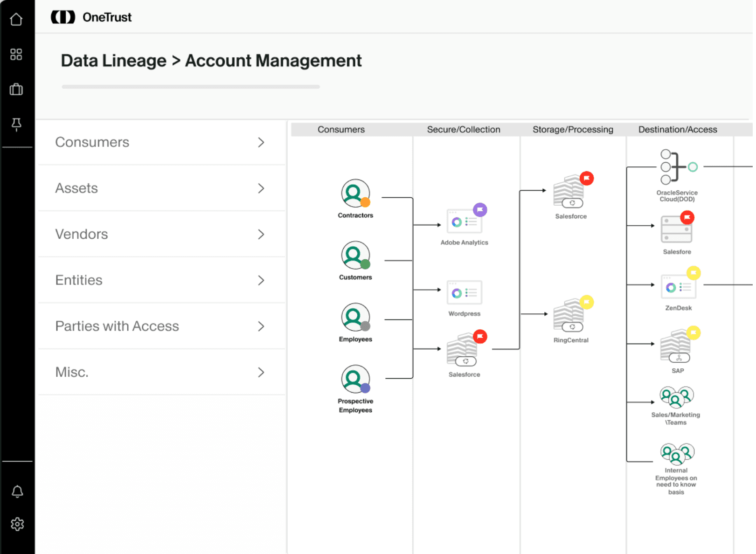Open the RingCentral node icon
The image size is (756, 554).
tap(569, 316)
